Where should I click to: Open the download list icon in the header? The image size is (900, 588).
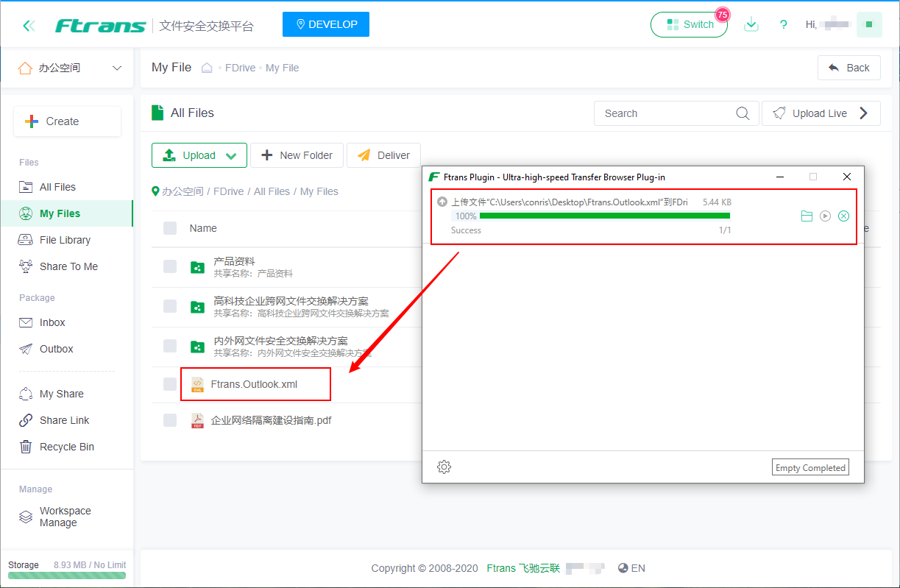tap(751, 24)
